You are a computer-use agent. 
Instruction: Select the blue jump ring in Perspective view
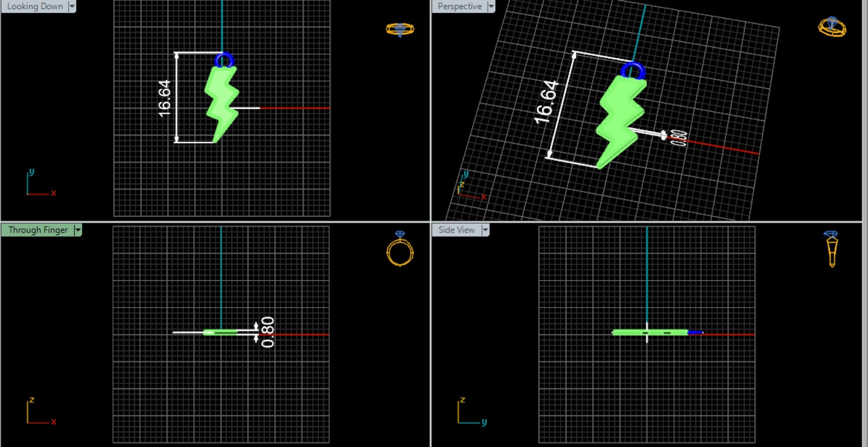point(633,70)
